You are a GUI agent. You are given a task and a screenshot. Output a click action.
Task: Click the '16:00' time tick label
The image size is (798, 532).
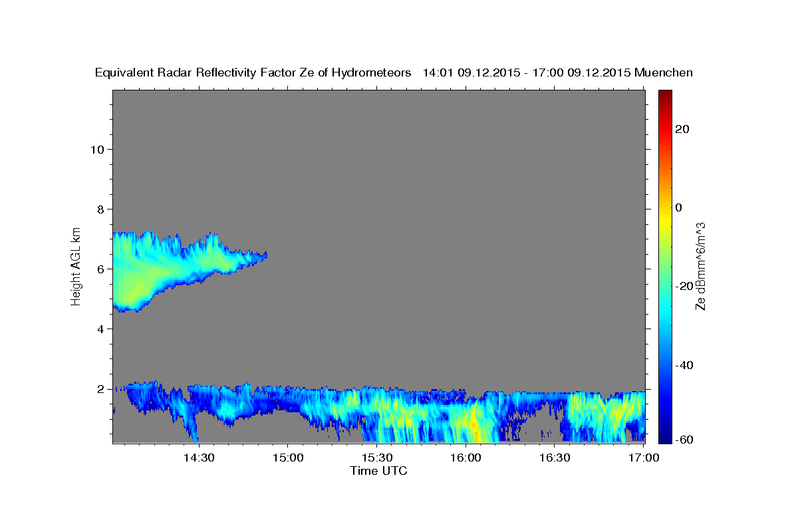click(x=465, y=458)
